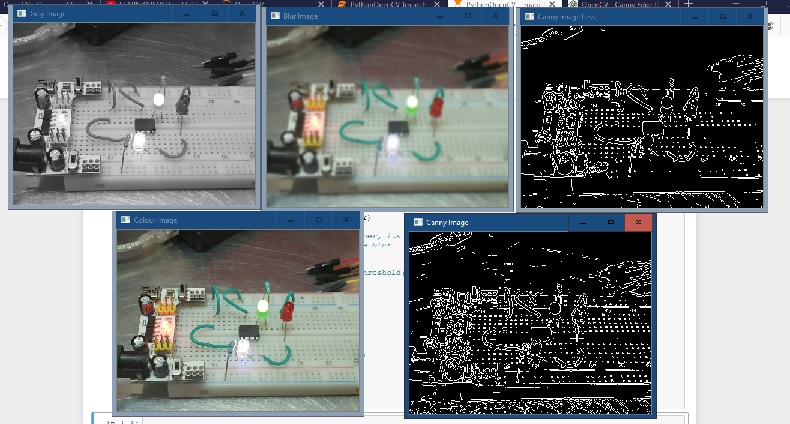The image size is (790, 424).
Task: Maximize the Colour Image window
Action: [318, 220]
